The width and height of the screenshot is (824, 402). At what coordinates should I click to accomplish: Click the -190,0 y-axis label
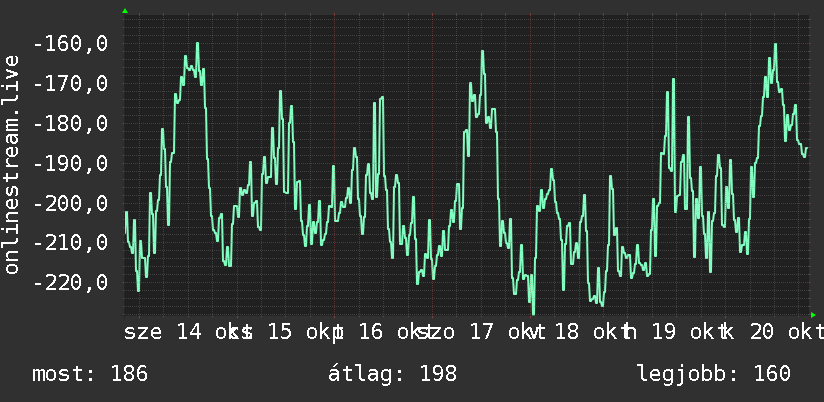70,163
